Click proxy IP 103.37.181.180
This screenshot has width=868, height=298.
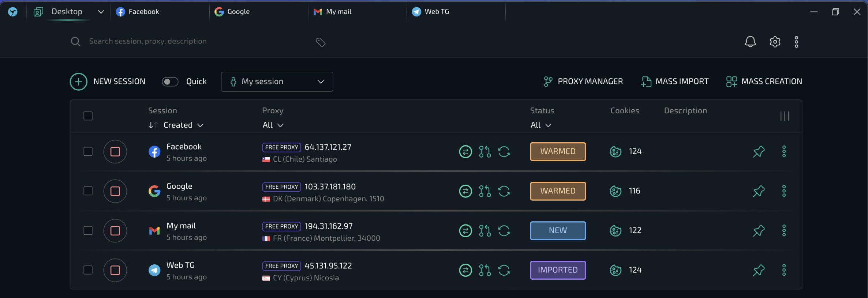pyautogui.click(x=330, y=186)
